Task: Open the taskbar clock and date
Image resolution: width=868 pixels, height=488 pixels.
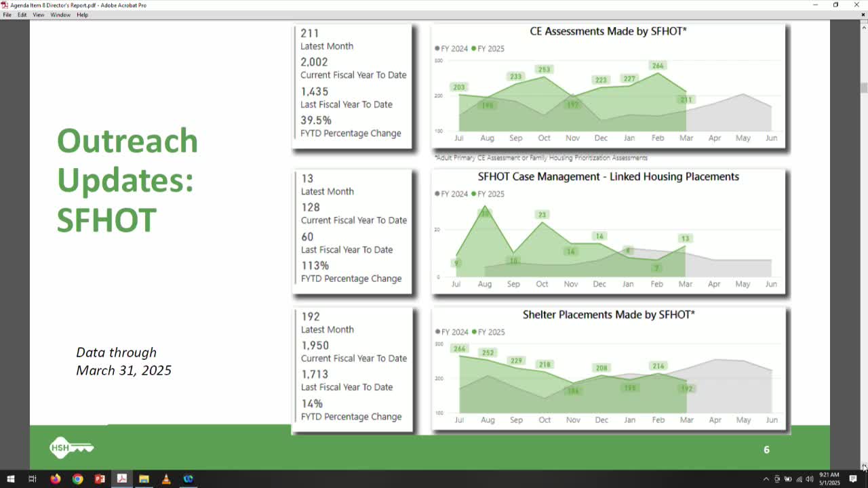Action: click(x=829, y=479)
